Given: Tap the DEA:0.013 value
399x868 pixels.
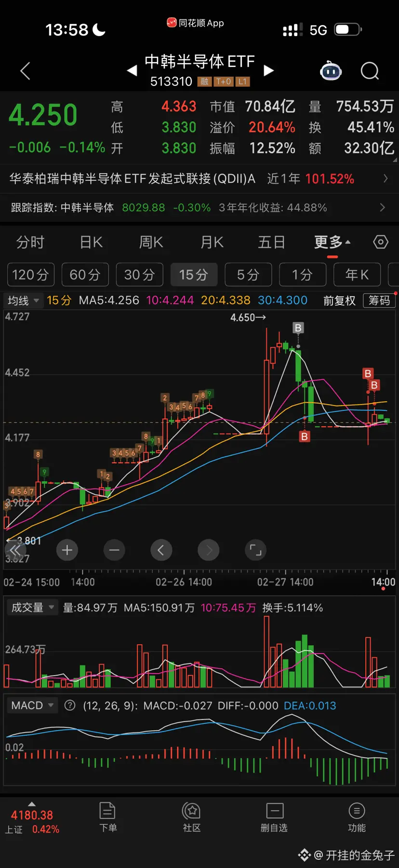Looking at the screenshot, I should (x=310, y=705).
